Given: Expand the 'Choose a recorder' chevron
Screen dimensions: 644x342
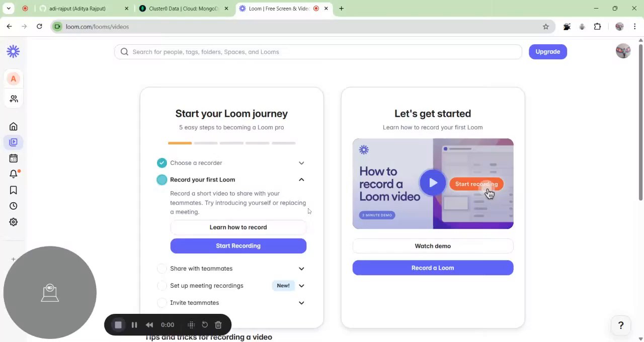Looking at the screenshot, I should click(x=301, y=163).
